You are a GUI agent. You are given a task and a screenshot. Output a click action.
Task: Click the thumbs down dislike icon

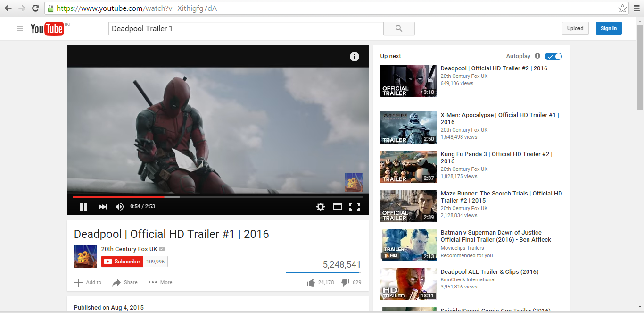point(345,282)
